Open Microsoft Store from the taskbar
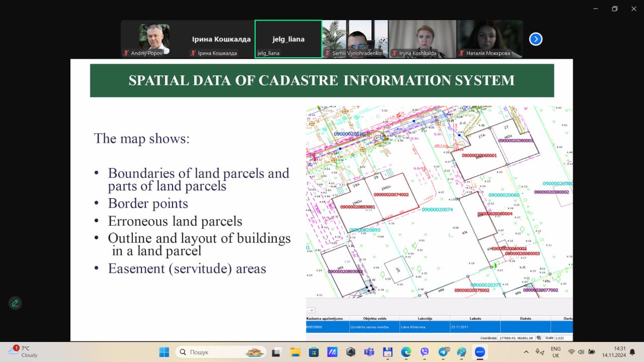 point(313,352)
